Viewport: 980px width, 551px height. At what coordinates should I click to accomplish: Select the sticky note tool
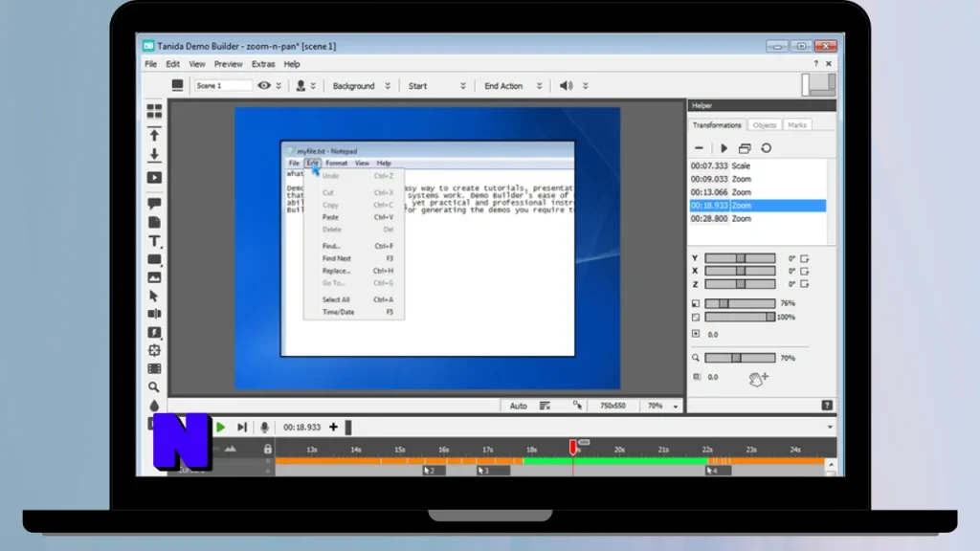coord(154,222)
